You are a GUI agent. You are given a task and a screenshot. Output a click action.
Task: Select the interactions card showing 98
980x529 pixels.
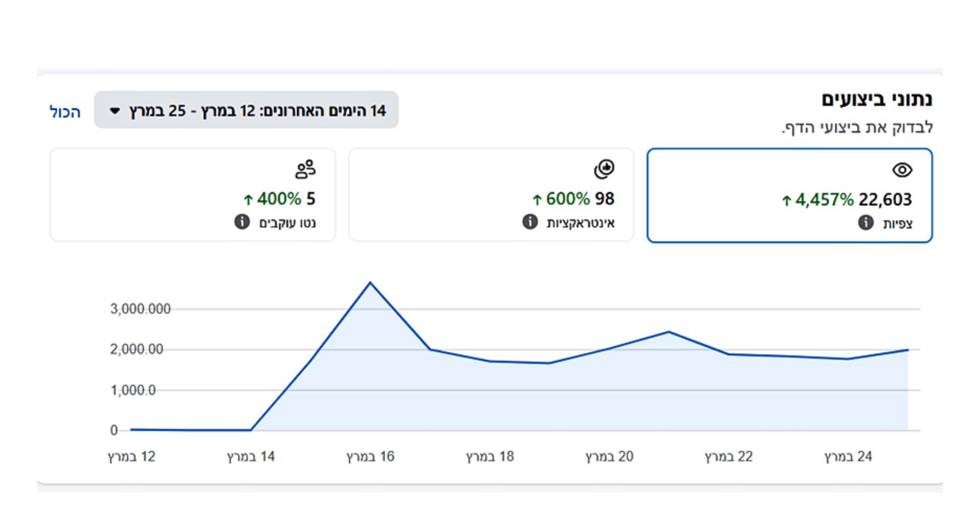click(x=490, y=195)
